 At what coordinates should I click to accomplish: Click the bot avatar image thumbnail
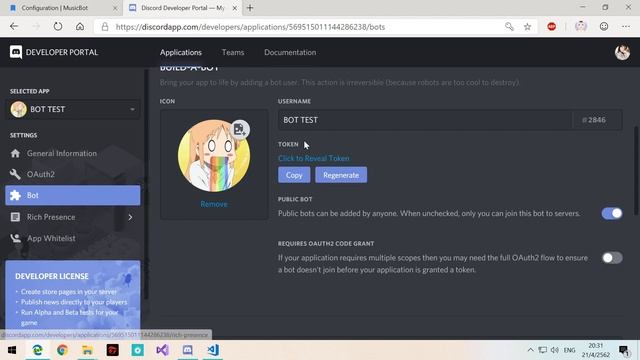pyautogui.click(x=214, y=156)
